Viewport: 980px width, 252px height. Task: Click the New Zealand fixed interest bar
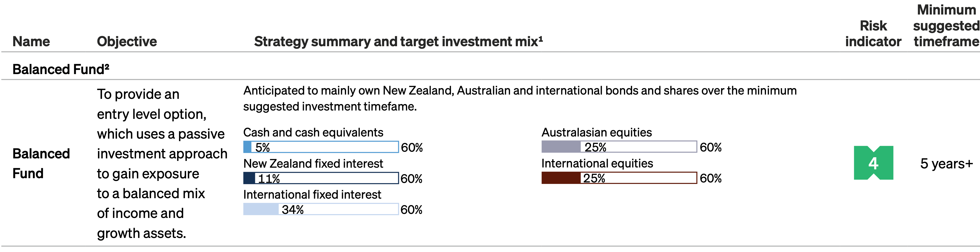321,178
